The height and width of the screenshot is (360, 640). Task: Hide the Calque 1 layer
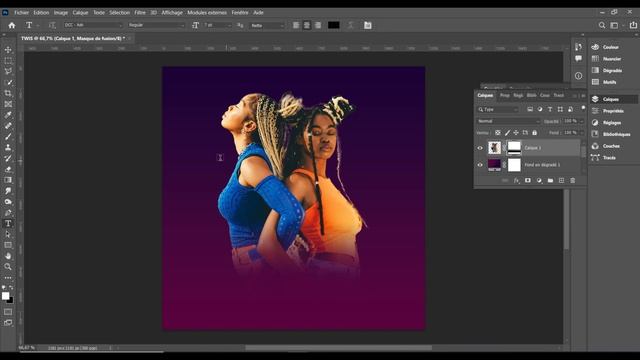pos(480,148)
